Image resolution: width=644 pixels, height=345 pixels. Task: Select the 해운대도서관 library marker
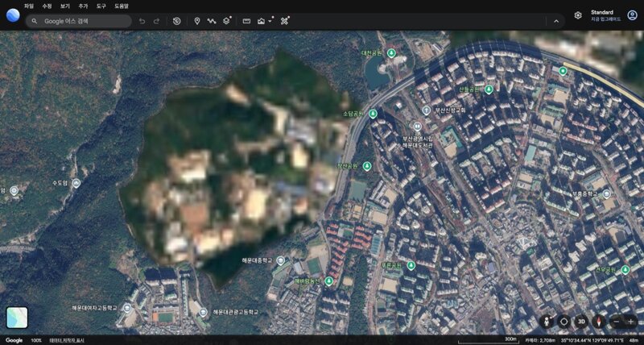pyautogui.click(x=417, y=126)
